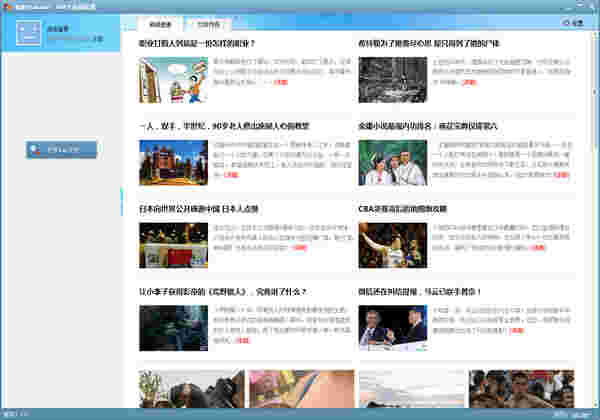Open the cartoon thumbnail of the first article

173,79
